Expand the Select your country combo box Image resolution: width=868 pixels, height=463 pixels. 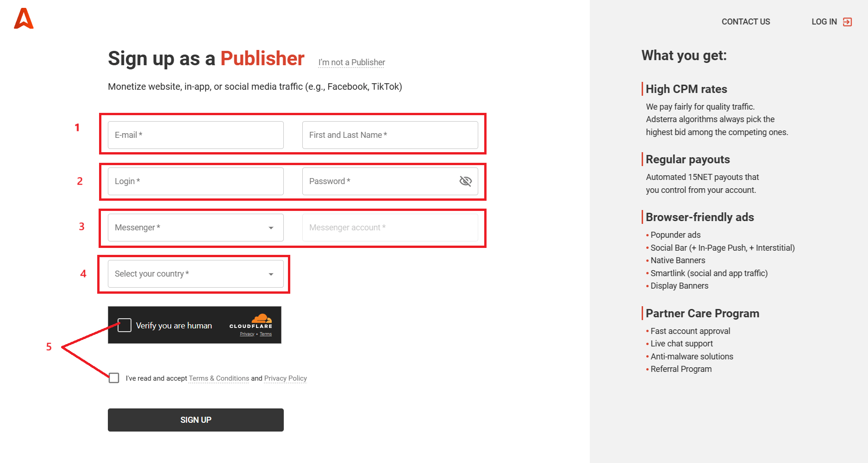tap(194, 274)
